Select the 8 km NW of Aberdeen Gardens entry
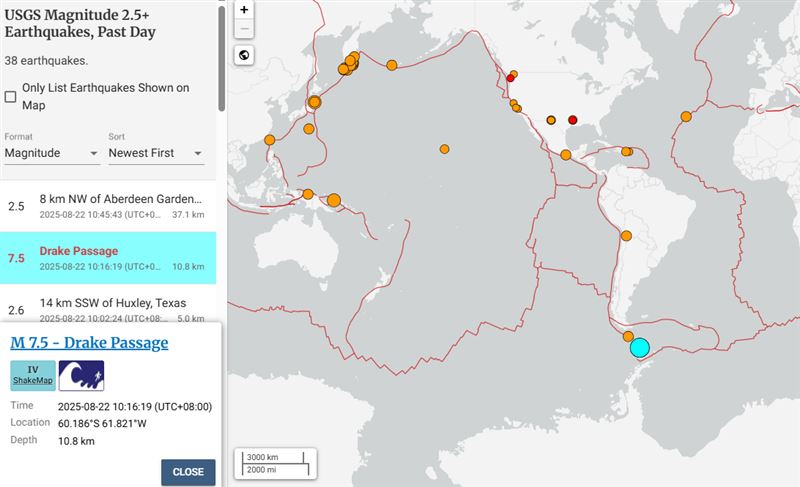The image size is (800, 487). pos(108,206)
